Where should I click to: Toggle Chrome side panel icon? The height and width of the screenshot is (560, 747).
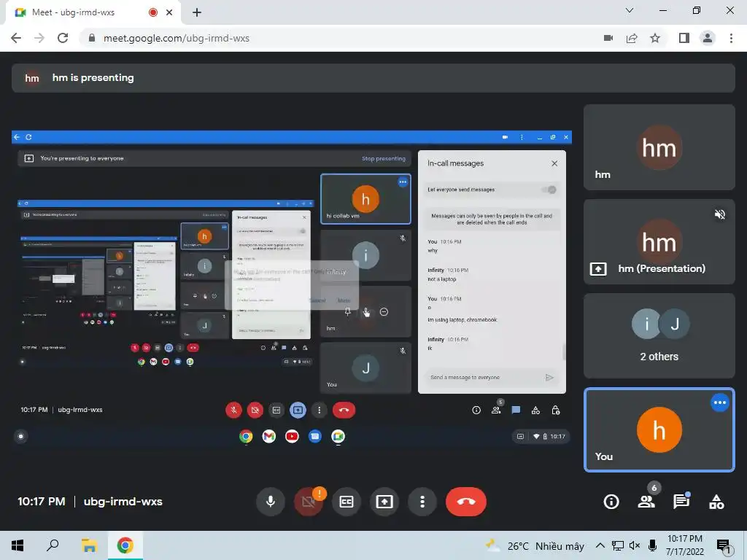point(684,38)
